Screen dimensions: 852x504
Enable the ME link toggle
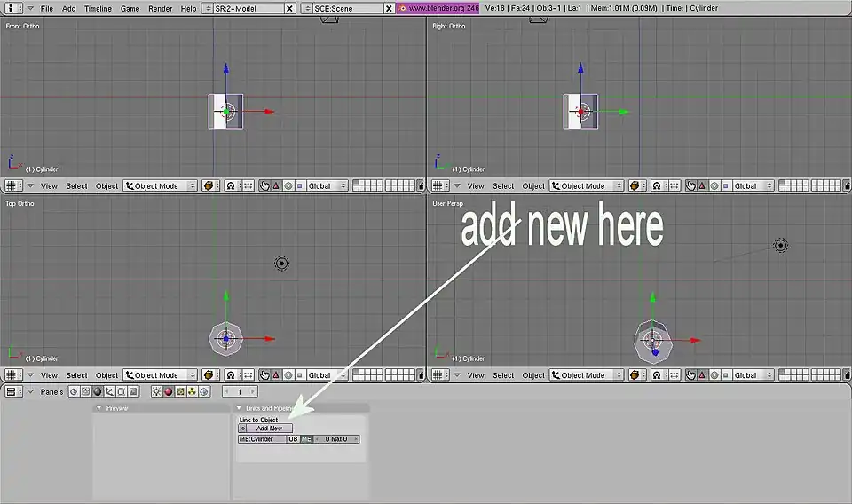306,439
